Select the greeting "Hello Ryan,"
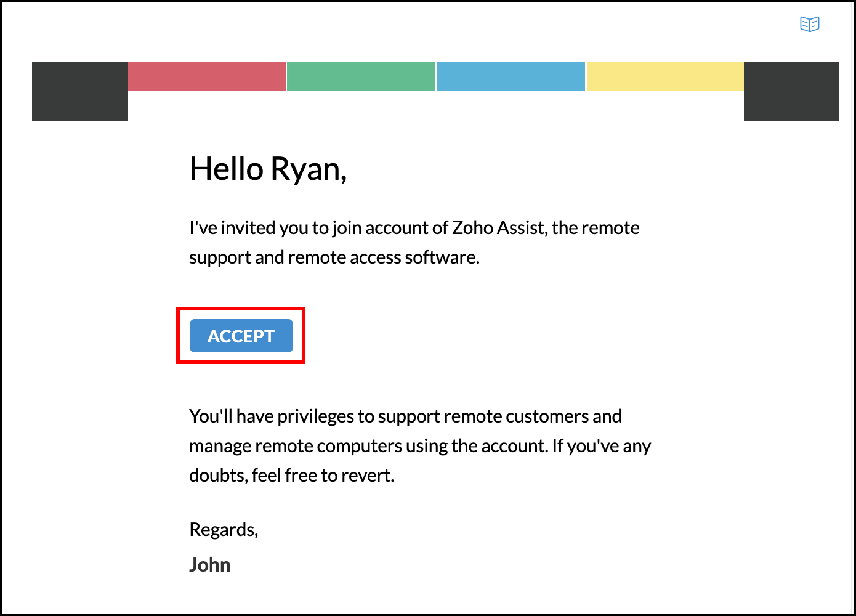Image resolution: width=856 pixels, height=616 pixels. tap(268, 169)
